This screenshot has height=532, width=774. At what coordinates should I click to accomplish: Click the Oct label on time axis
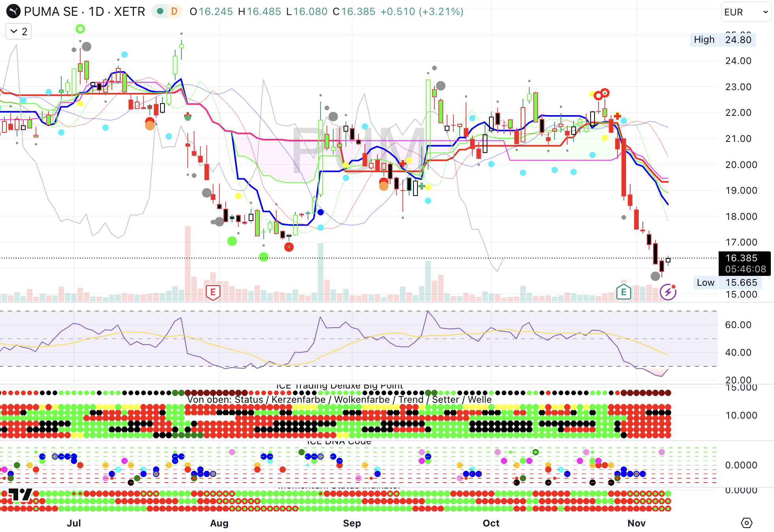(x=491, y=523)
